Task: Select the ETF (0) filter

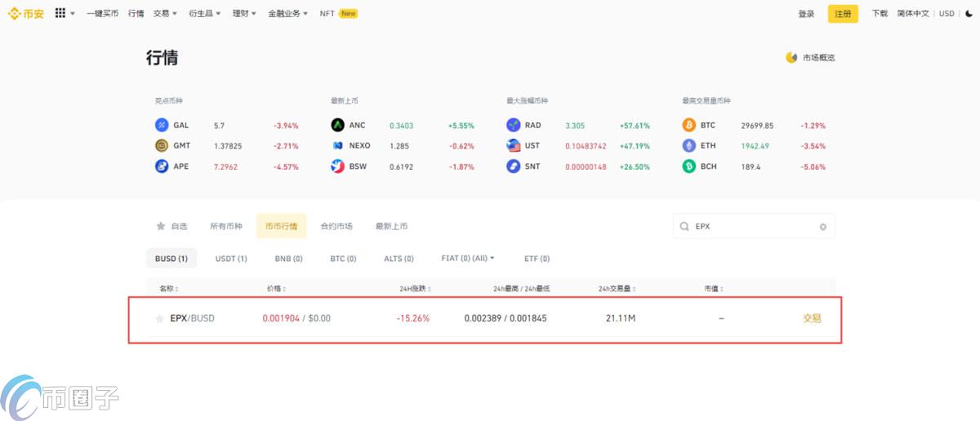Action: point(537,259)
